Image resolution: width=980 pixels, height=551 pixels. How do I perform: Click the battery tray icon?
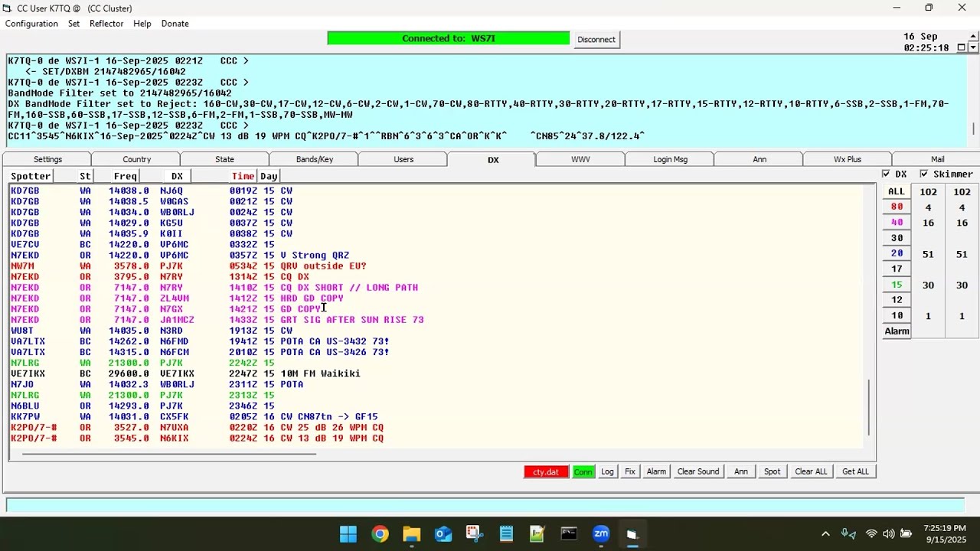pyautogui.click(x=906, y=533)
